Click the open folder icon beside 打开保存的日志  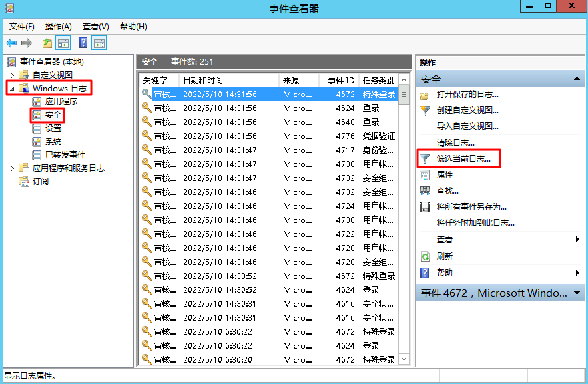click(x=424, y=95)
